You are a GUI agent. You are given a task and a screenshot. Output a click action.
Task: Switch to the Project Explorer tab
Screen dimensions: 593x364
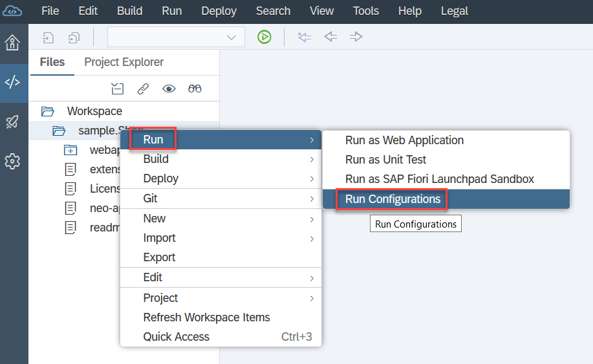tap(124, 62)
